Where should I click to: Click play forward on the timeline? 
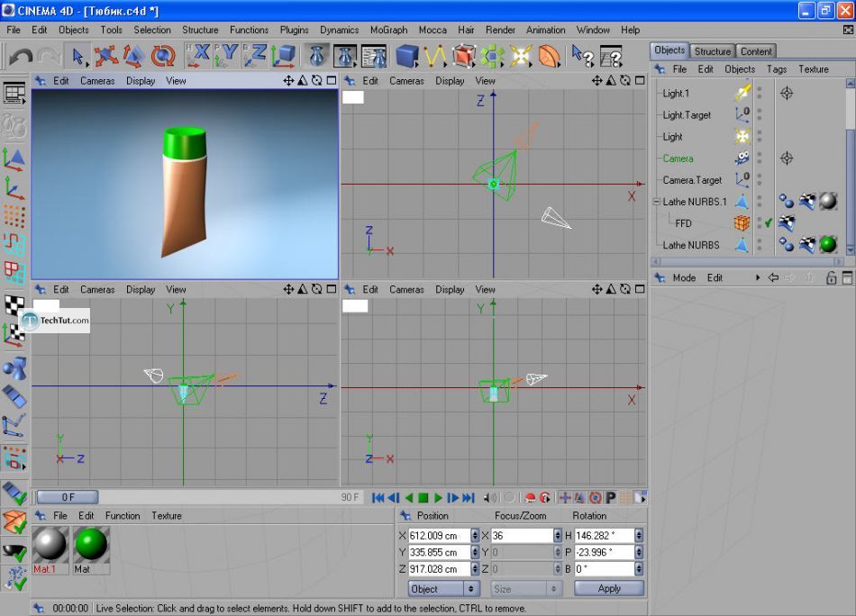(x=438, y=498)
